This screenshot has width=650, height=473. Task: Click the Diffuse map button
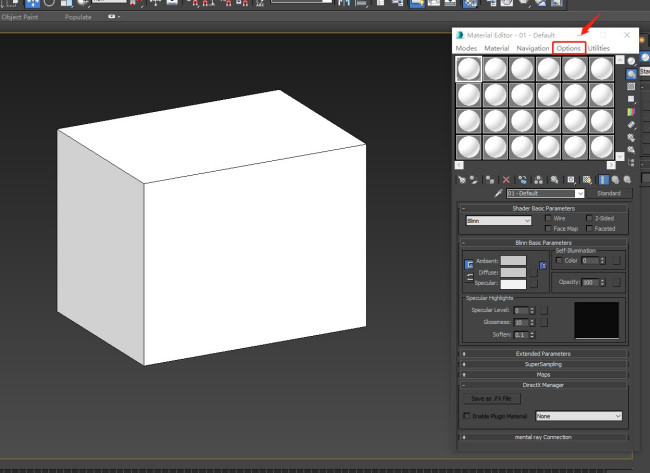(534, 272)
